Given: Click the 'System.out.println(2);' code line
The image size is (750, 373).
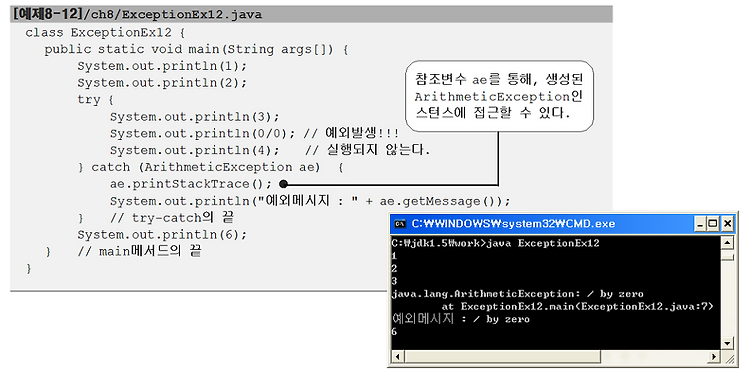Looking at the screenshot, I should (162, 83).
